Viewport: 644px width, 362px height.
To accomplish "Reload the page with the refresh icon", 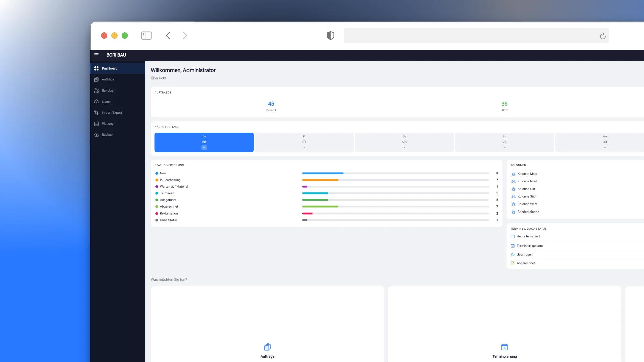I will pos(603,36).
